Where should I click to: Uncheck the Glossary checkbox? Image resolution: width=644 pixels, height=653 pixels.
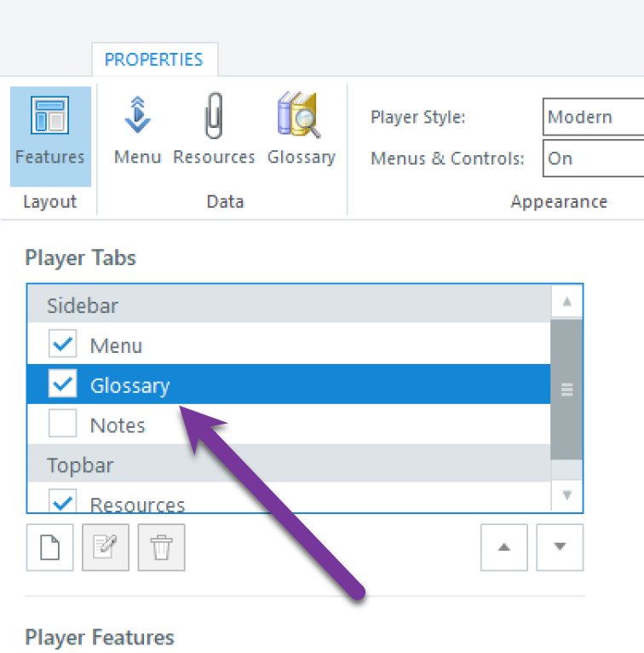tap(63, 384)
